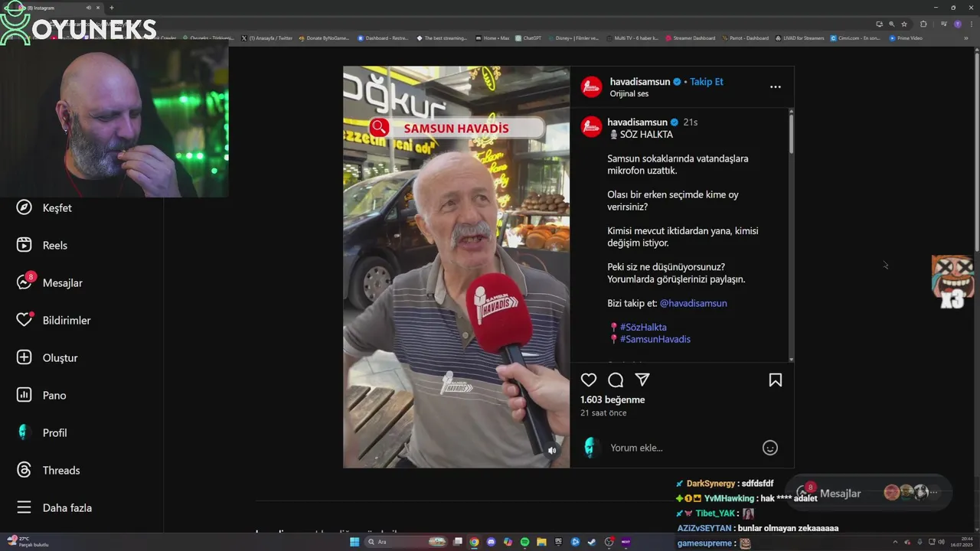Open Steam from the taskbar
Screen dimensions: 980x551
[592, 542]
